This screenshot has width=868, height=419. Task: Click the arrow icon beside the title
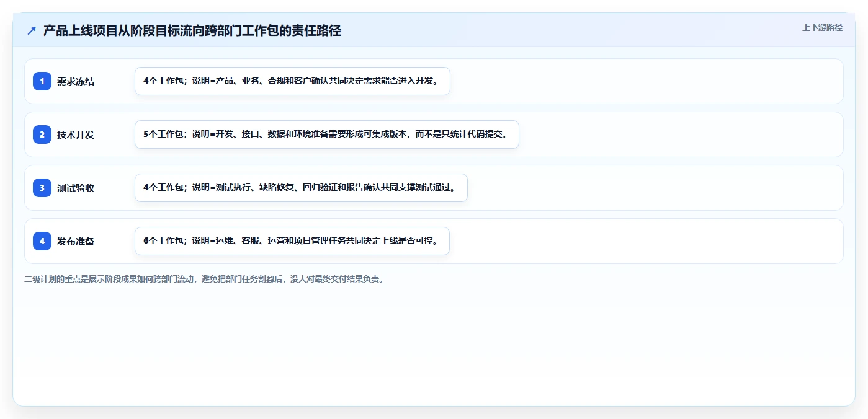(32, 31)
